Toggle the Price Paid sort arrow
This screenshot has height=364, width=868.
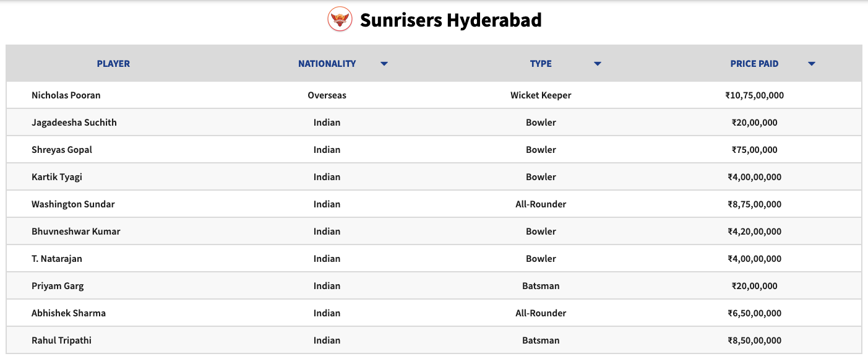pyautogui.click(x=812, y=64)
